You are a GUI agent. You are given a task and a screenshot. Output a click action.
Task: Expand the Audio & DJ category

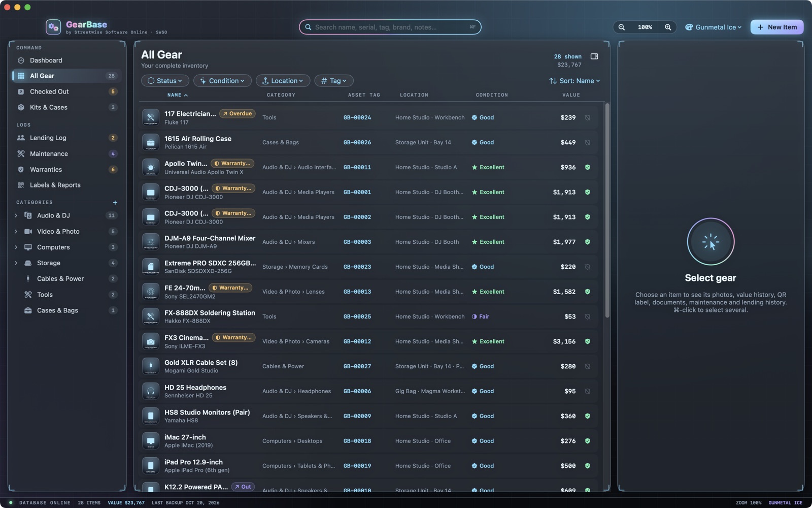point(16,216)
